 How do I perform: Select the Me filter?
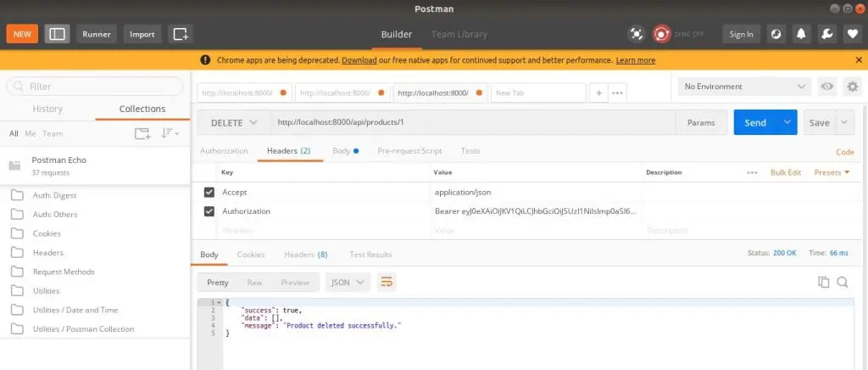31,133
